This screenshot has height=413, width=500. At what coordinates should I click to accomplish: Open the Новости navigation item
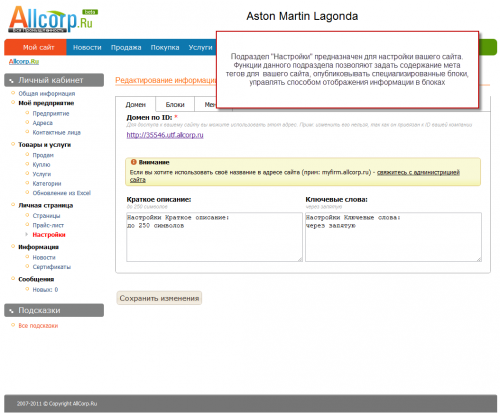point(87,47)
